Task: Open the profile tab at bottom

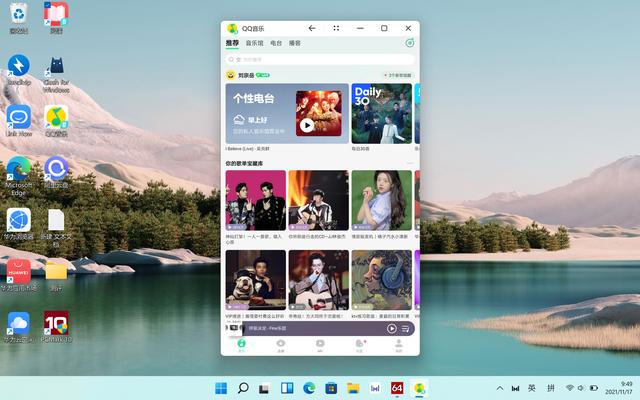Action: pos(399,345)
